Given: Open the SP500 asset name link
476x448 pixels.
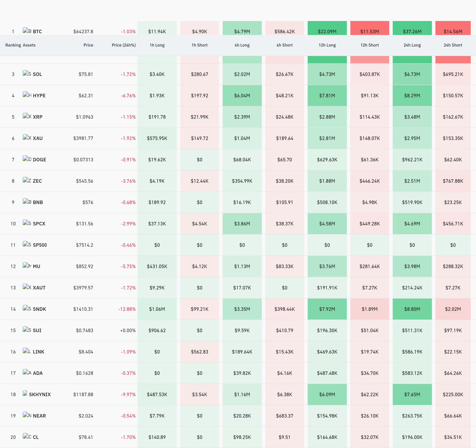Looking at the screenshot, I should pyautogui.click(x=40, y=245).
